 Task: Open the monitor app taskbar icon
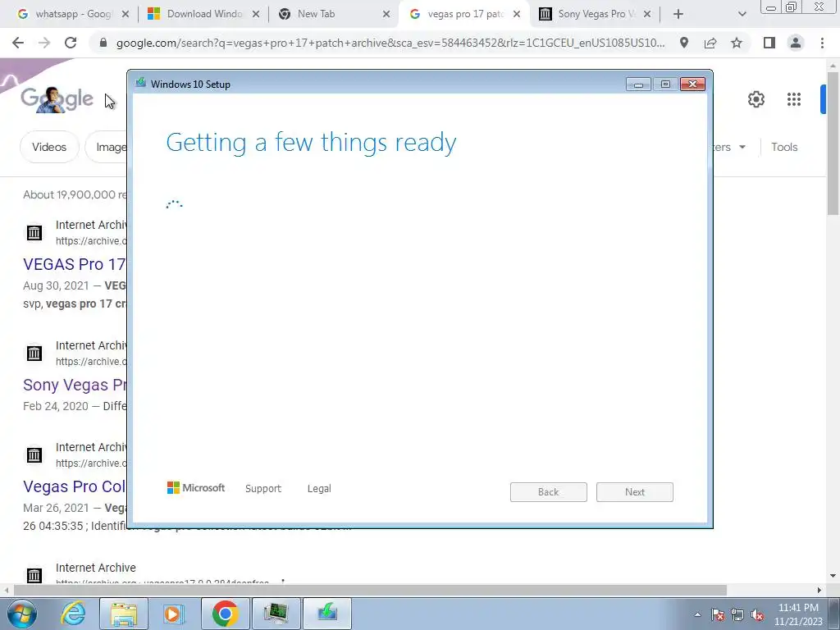(x=276, y=614)
